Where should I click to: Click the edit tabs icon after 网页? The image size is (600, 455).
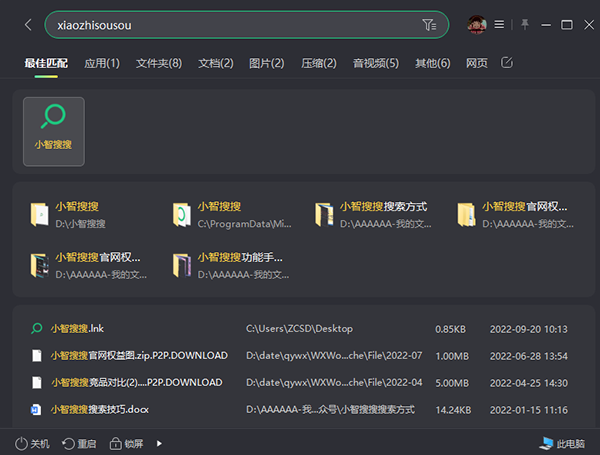click(x=507, y=63)
